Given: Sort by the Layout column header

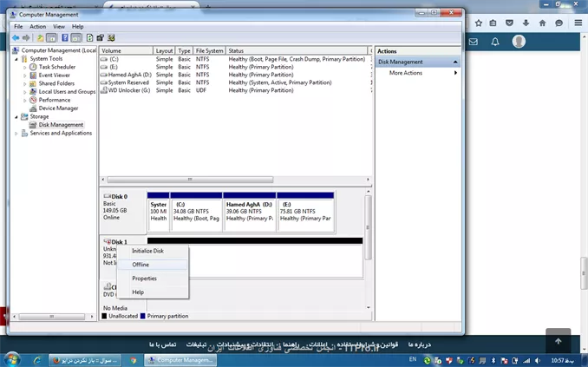Looking at the screenshot, I should [x=164, y=50].
